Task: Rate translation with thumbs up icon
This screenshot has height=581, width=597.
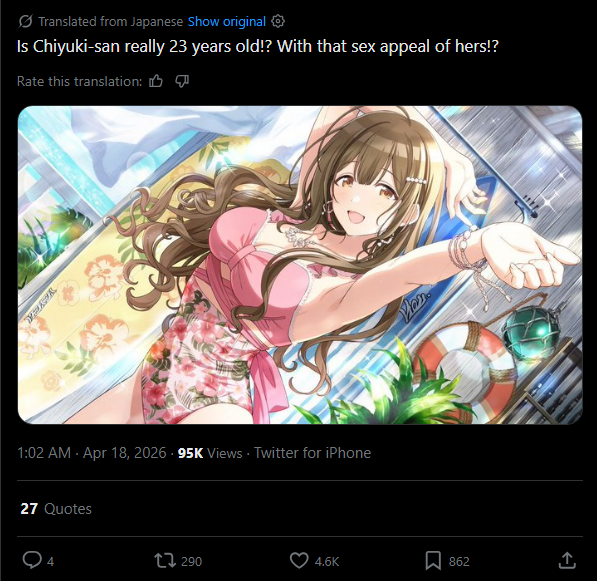Action: pos(156,81)
